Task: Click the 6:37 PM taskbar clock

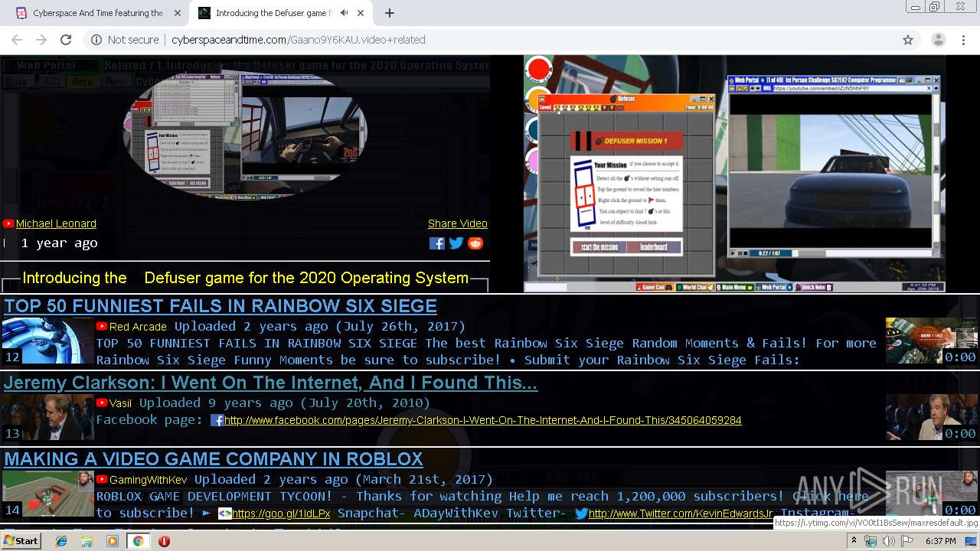Action: (940, 541)
